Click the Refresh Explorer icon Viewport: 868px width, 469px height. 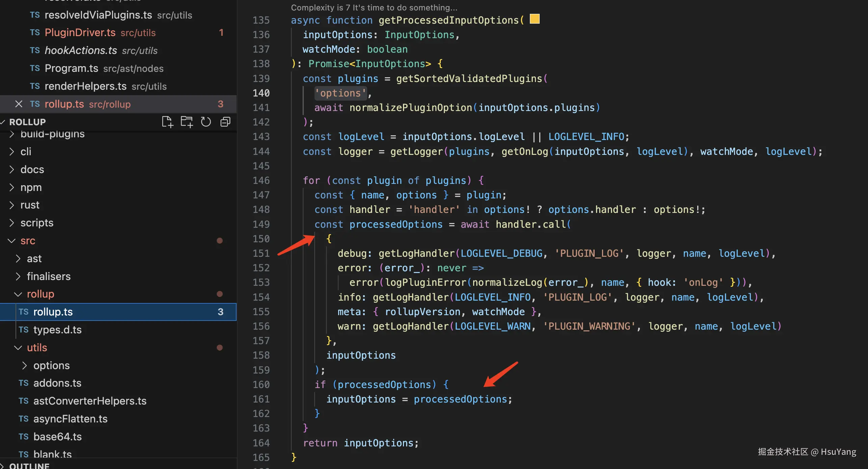click(206, 122)
